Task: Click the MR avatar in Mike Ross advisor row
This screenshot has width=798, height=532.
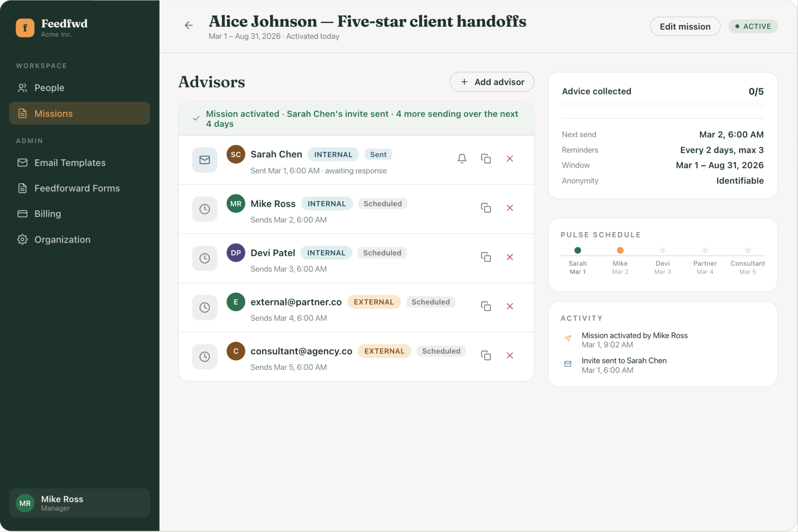Action: 236,204
